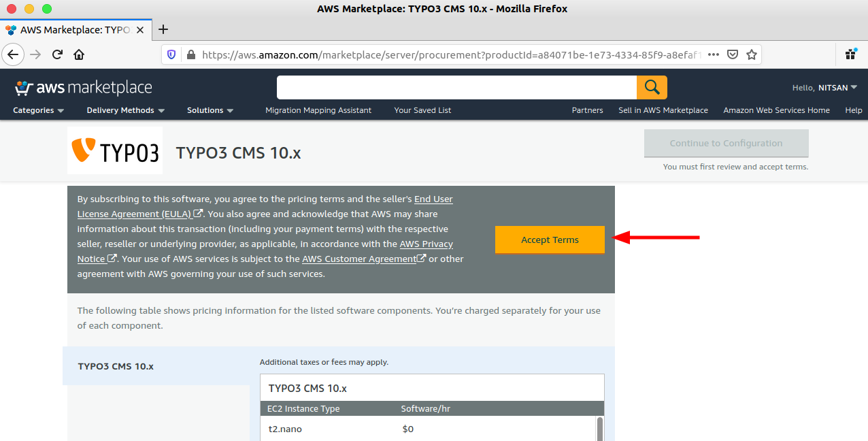Click the TYPO3 product logo

point(115,150)
